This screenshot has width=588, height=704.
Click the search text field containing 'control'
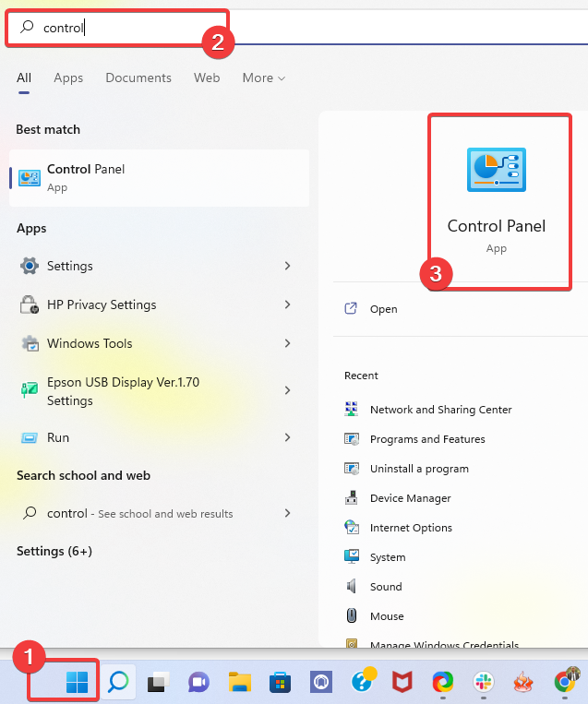[117, 28]
